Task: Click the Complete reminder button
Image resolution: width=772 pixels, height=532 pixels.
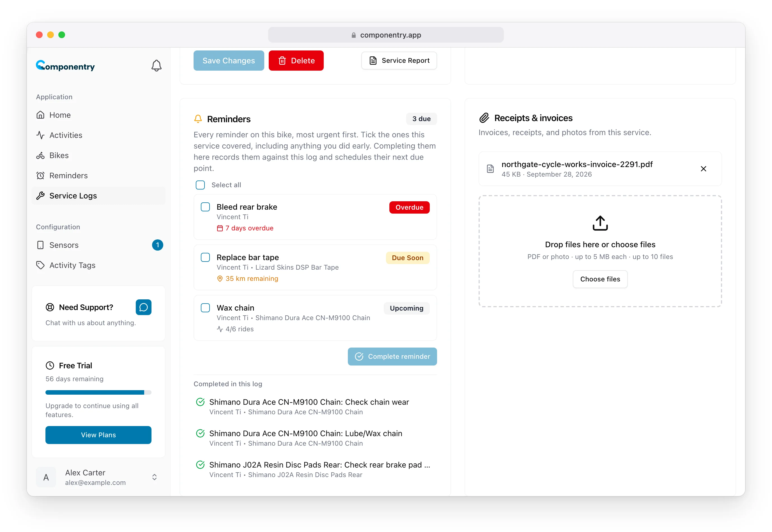Action: click(392, 356)
